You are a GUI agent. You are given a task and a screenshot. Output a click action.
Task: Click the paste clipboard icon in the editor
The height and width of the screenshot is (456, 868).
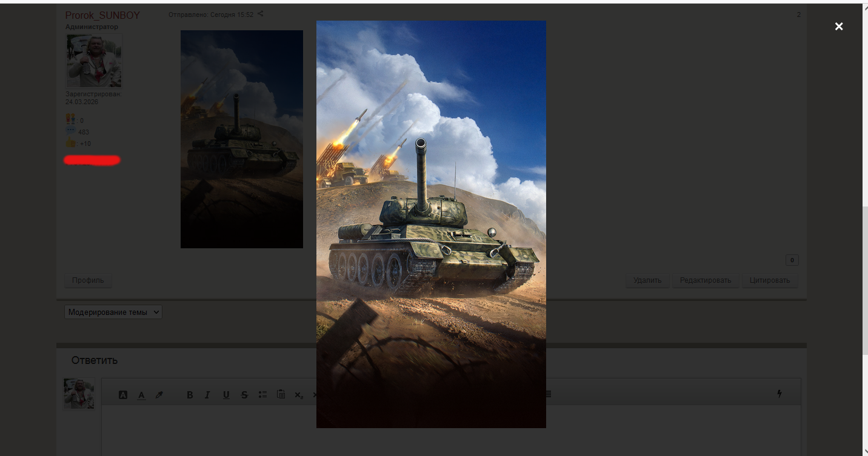(x=281, y=394)
